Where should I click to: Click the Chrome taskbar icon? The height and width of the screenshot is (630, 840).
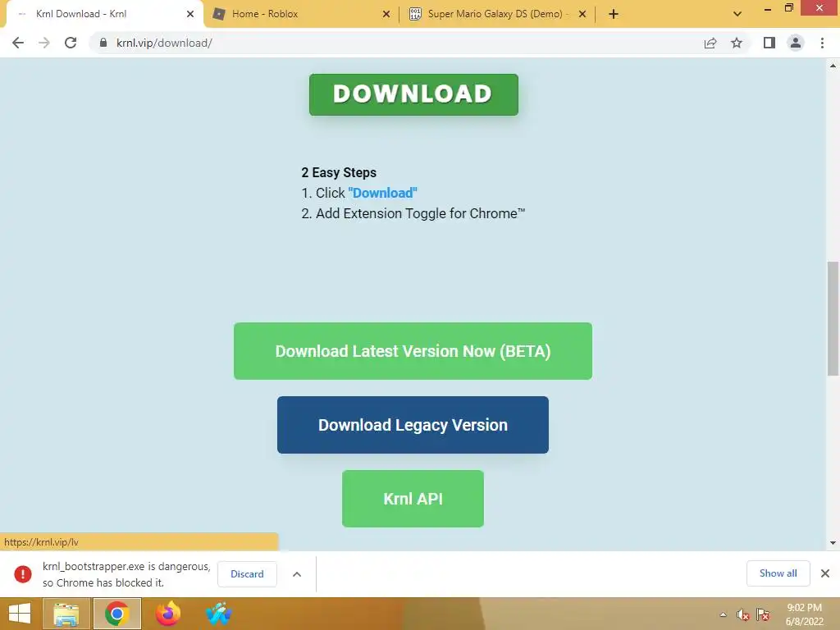117,614
